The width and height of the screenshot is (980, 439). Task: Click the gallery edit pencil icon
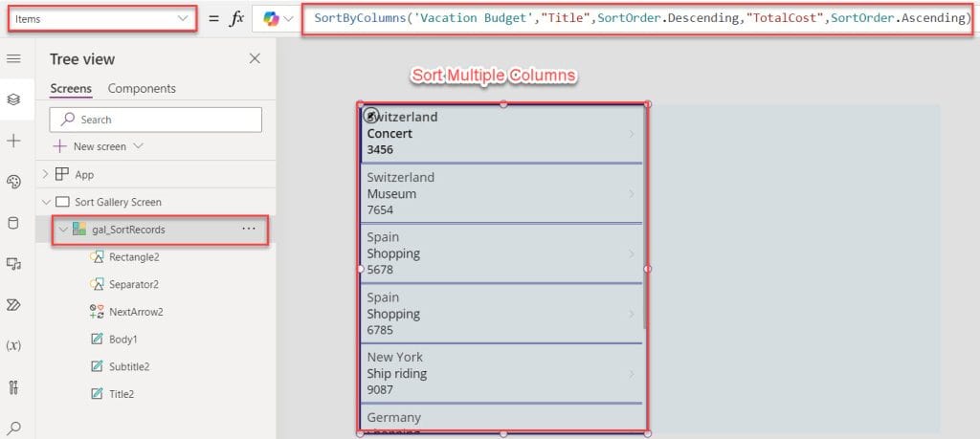tap(370, 115)
